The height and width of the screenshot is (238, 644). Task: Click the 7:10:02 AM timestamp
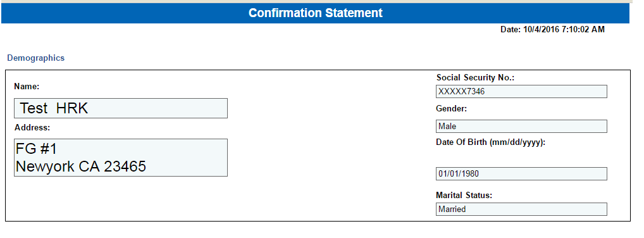click(583, 30)
